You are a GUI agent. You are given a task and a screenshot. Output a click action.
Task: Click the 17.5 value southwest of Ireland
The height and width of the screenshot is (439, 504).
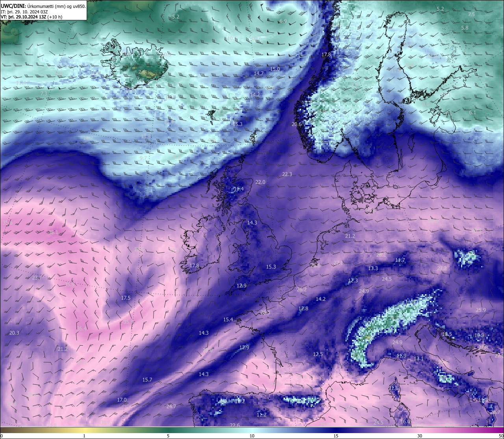pos(126,298)
